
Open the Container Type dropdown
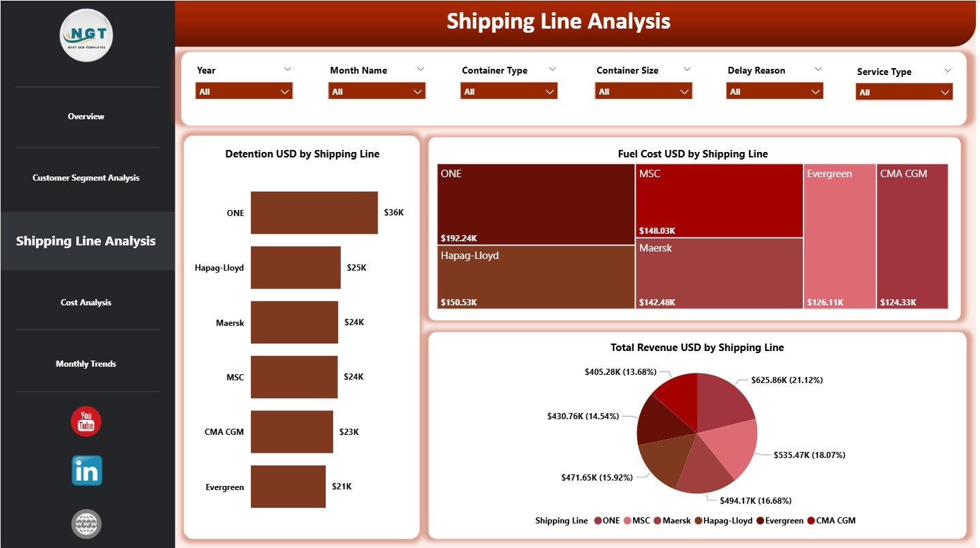[508, 91]
